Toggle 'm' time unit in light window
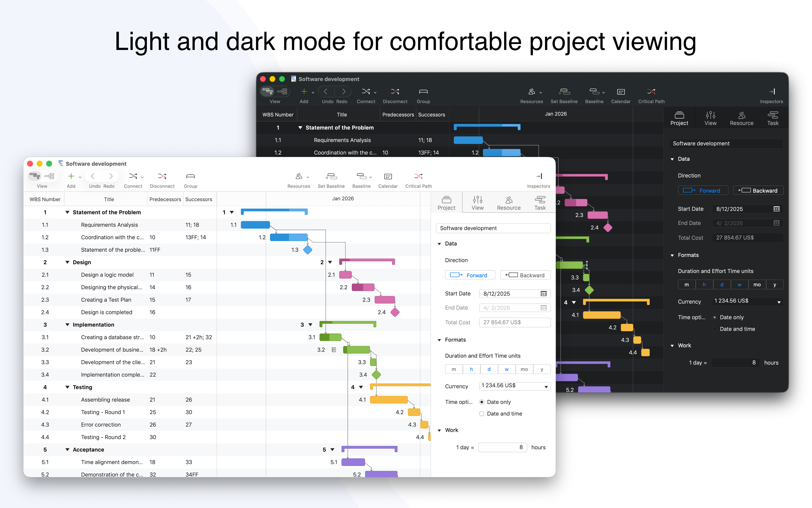This screenshot has width=812, height=508. point(454,369)
